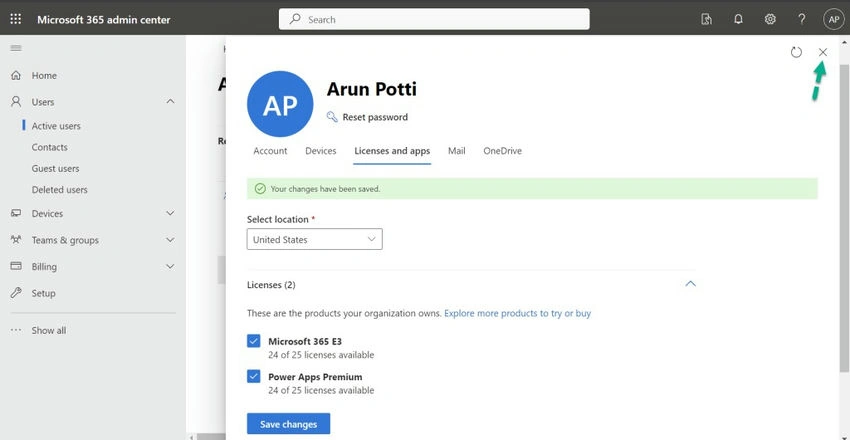Click the Setup wrench icon in sidebar
Image resolution: width=850 pixels, height=440 pixels.
(16, 293)
